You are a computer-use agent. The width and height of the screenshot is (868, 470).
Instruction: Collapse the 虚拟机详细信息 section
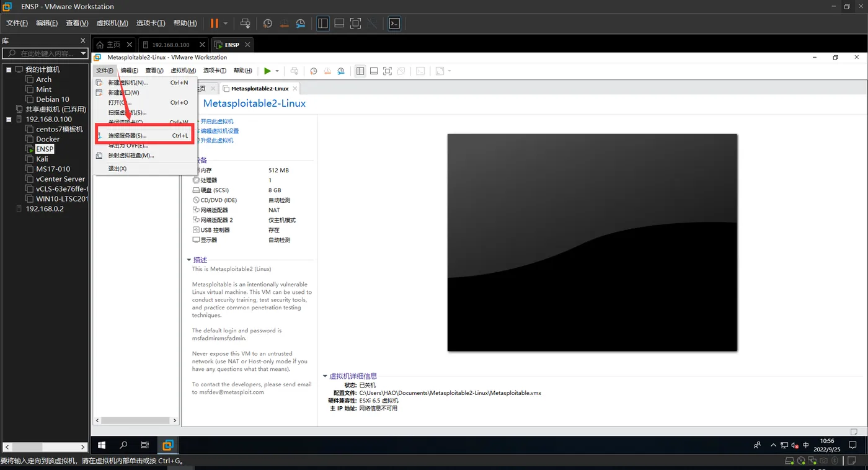point(325,376)
